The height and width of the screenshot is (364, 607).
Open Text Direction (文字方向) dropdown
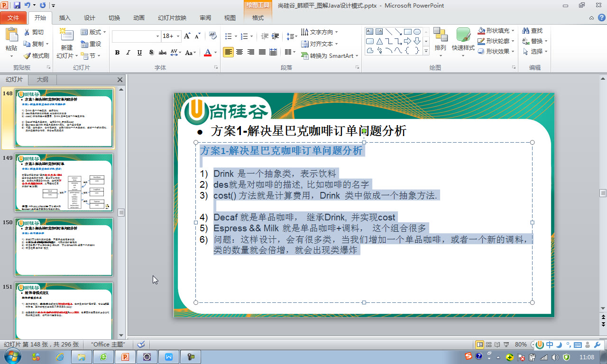pos(320,32)
